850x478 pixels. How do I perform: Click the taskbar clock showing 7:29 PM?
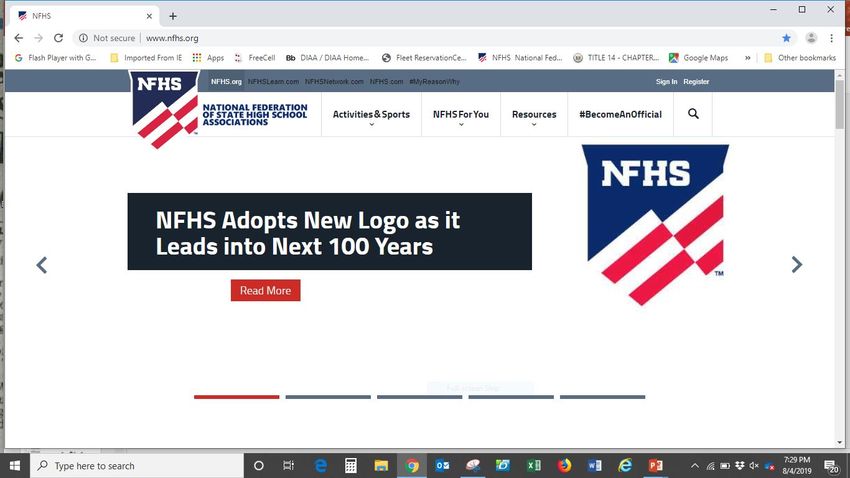click(796, 466)
